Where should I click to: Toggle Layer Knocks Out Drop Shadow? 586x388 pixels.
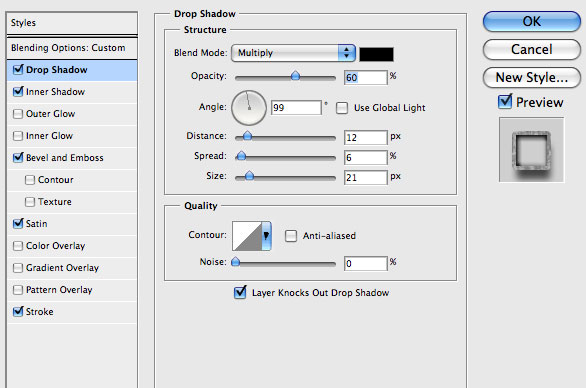pyautogui.click(x=240, y=292)
